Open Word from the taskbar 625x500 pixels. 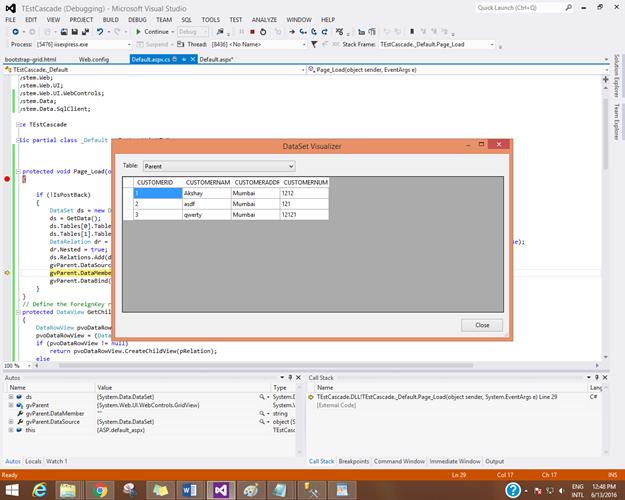click(190, 489)
